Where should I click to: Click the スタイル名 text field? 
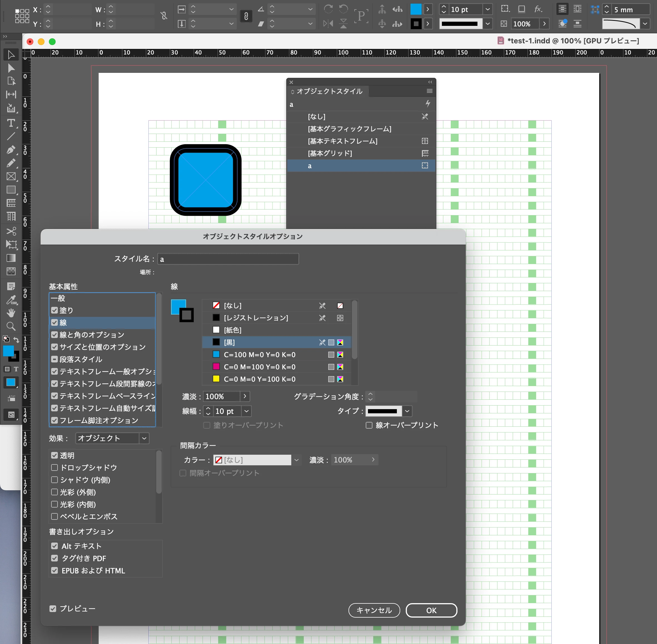(x=228, y=259)
